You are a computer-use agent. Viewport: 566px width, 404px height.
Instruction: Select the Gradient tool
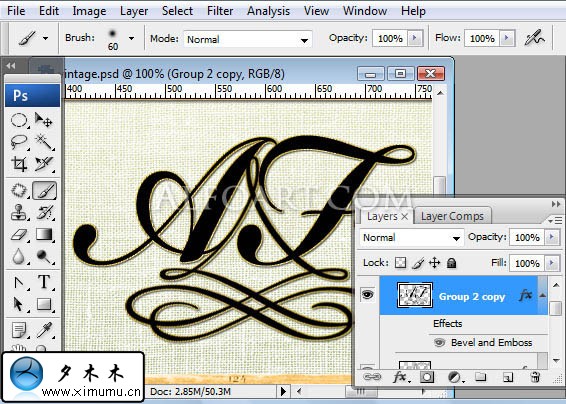tap(44, 235)
